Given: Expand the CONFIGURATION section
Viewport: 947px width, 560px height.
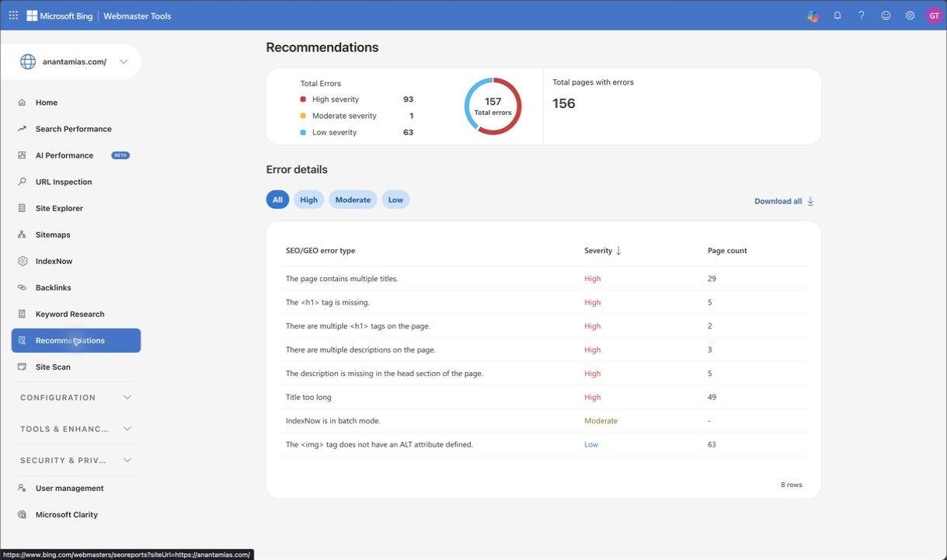Looking at the screenshot, I should click(x=76, y=398).
